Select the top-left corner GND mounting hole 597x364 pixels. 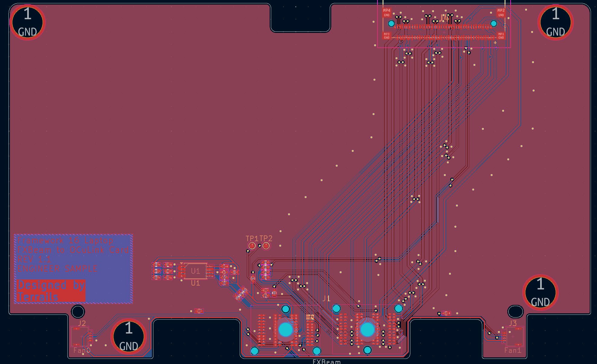coord(27,22)
